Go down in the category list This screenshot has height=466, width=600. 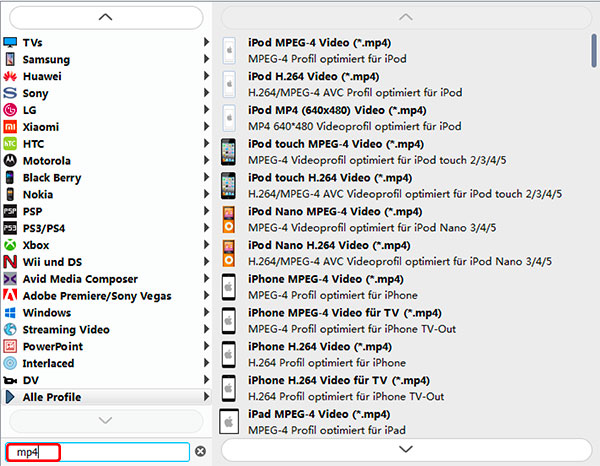pos(106,421)
